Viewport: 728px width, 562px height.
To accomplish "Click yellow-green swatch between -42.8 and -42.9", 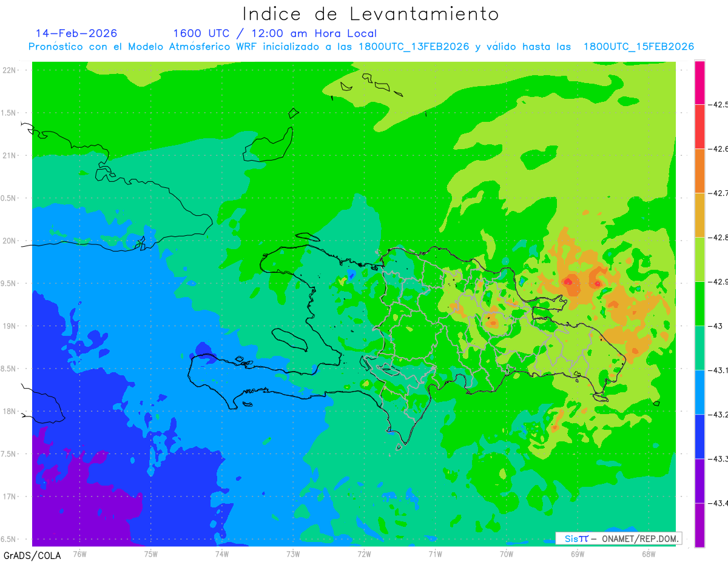I will click(699, 259).
